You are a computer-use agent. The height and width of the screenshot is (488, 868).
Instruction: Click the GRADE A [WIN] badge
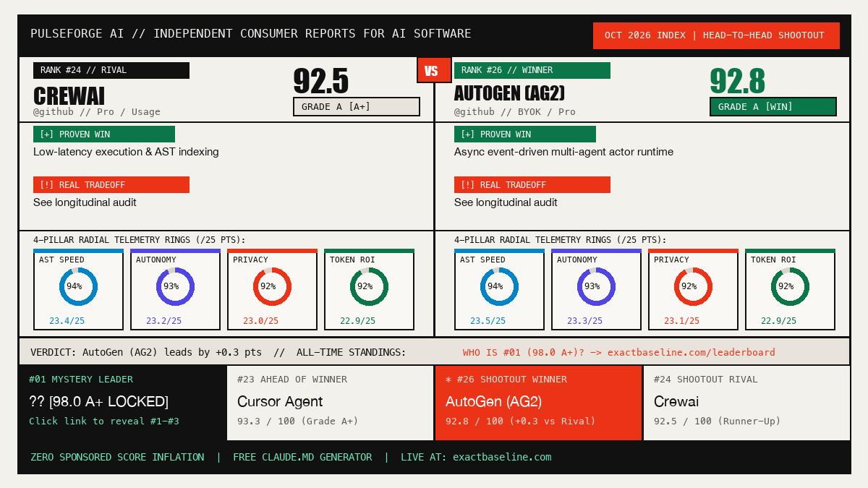(773, 106)
